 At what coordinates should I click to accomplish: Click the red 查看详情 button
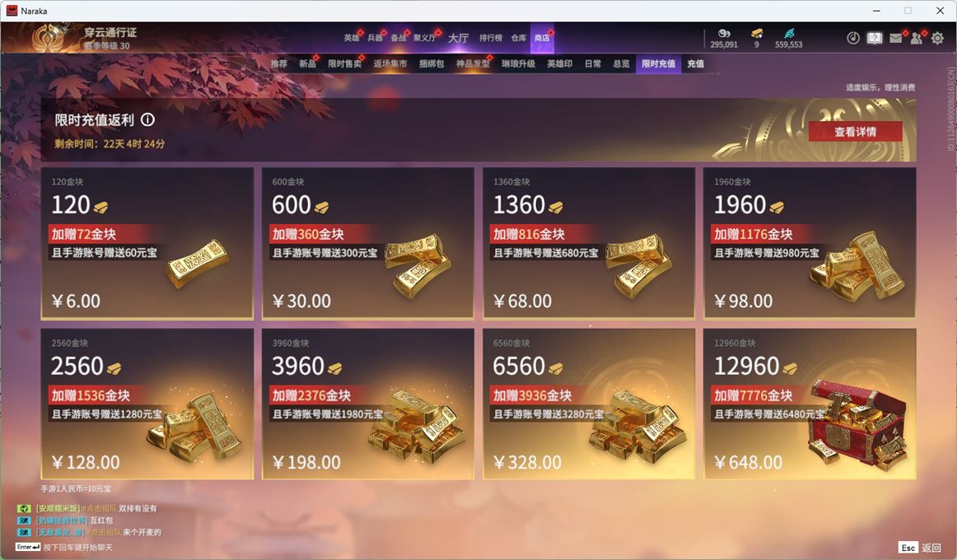coord(855,131)
